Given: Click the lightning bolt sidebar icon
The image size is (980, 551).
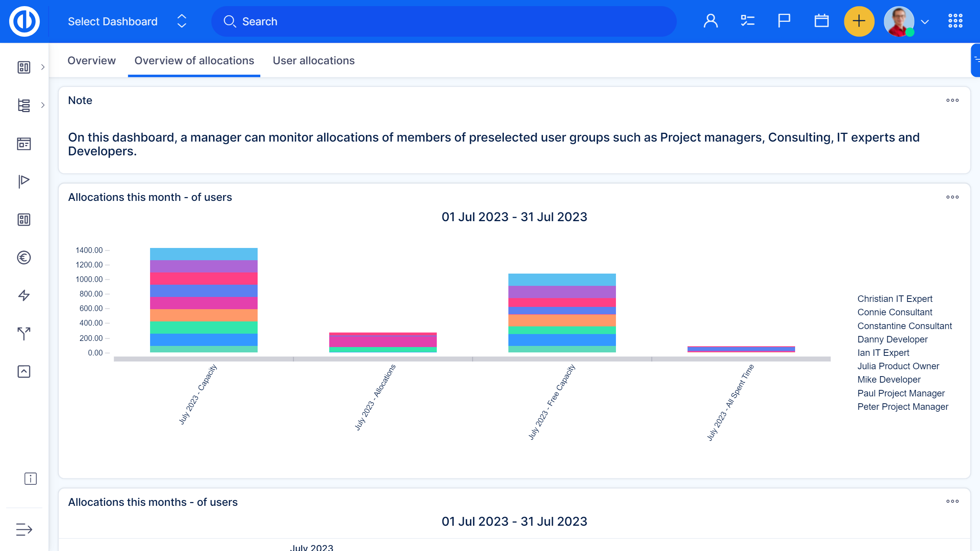Looking at the screenshot, I should pos(24,295).
